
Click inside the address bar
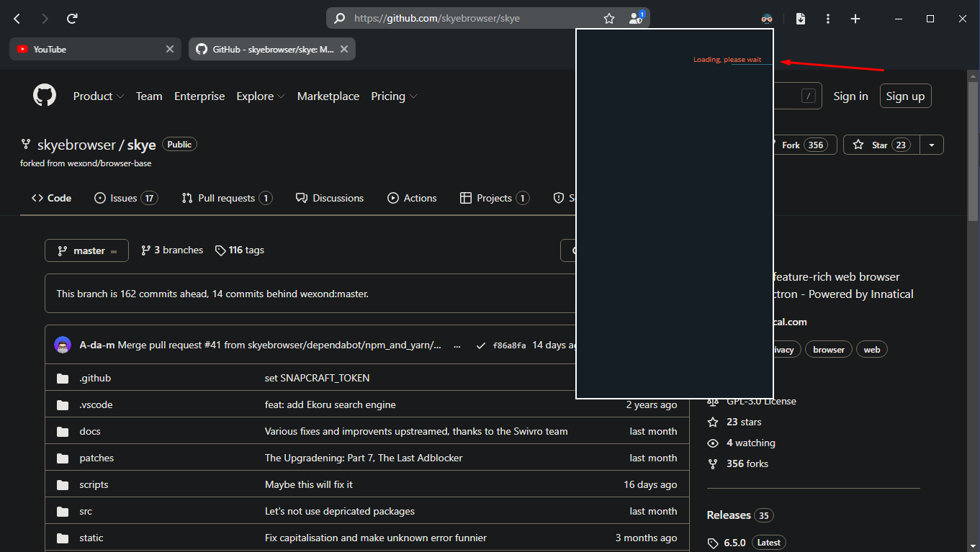click(468, 18)
